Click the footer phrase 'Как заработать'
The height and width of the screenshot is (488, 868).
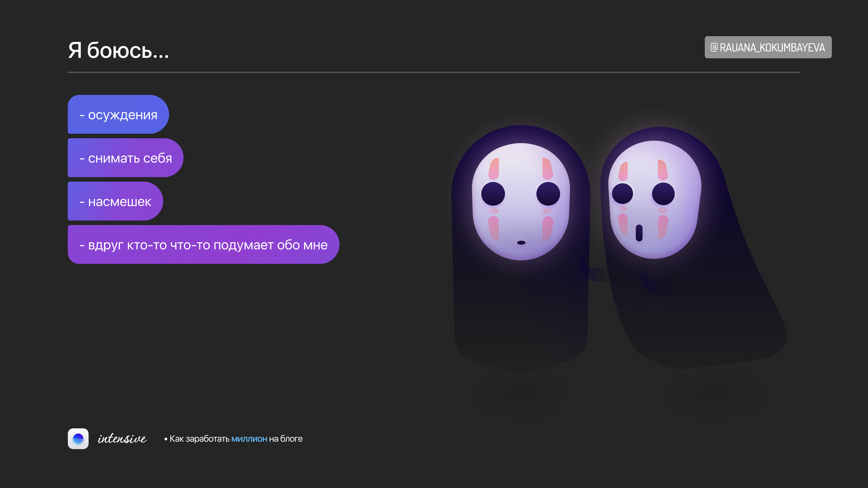pos(200,439)
